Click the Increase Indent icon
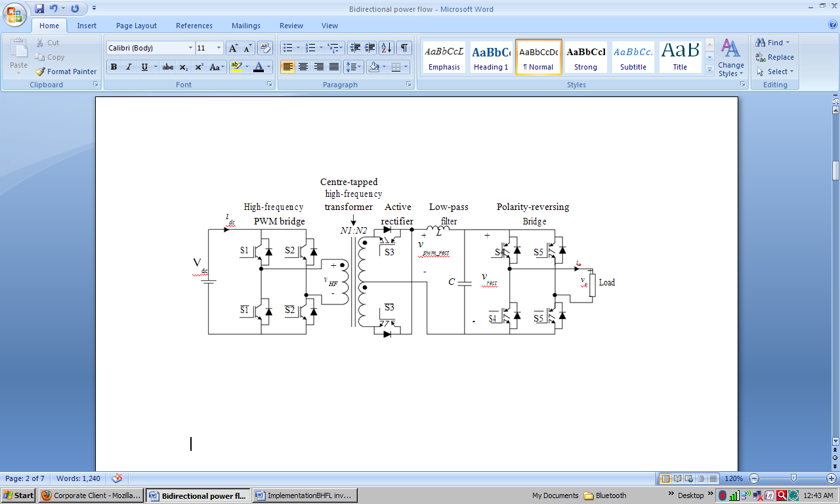 [370, 48]
